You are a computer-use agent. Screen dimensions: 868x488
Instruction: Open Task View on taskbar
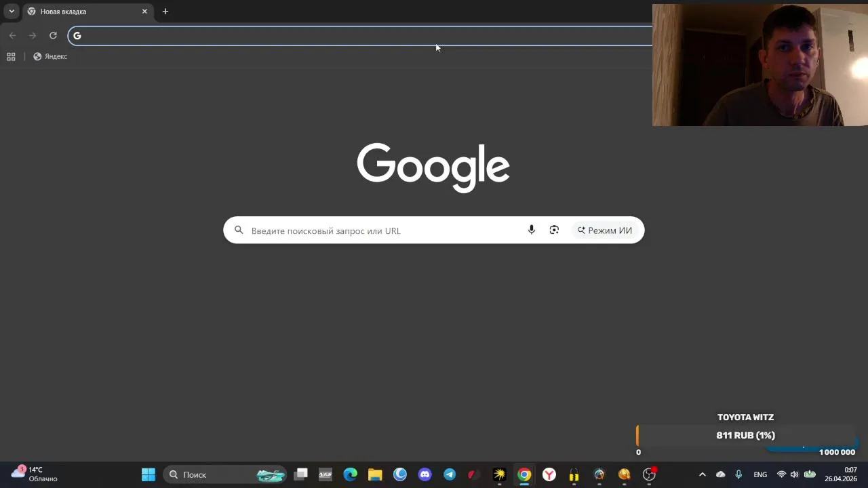coord(301,474)
